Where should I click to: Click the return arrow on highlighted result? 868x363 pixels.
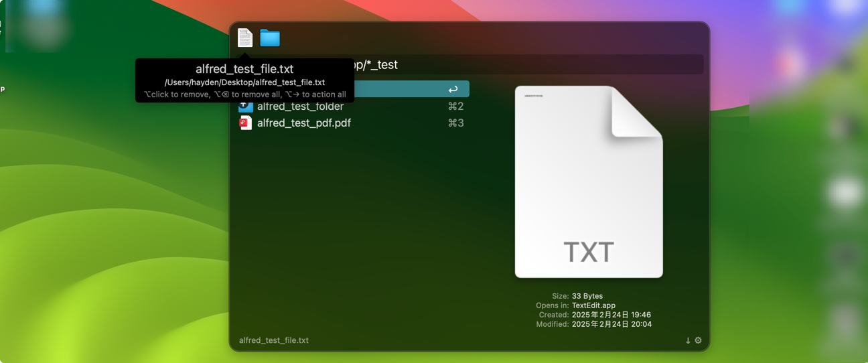coord(453,89)
